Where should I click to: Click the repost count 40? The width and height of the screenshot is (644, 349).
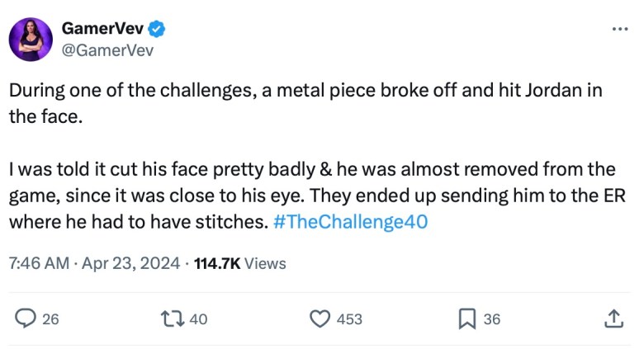pyautogui.click(x=199, y=318)
